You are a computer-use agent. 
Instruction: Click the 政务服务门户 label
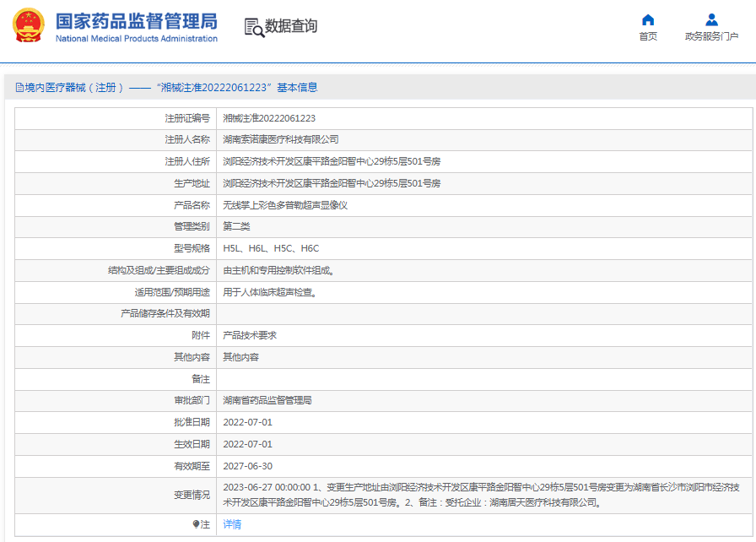(711, 36)
